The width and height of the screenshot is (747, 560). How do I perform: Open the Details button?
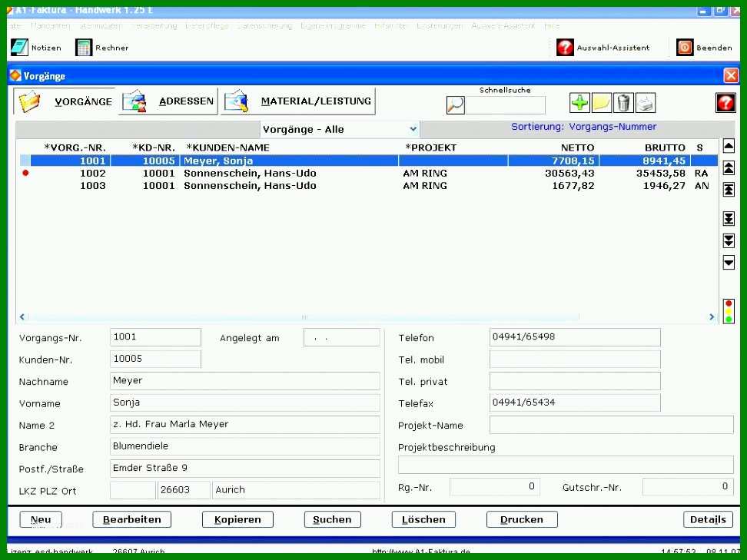coord(708,519)
